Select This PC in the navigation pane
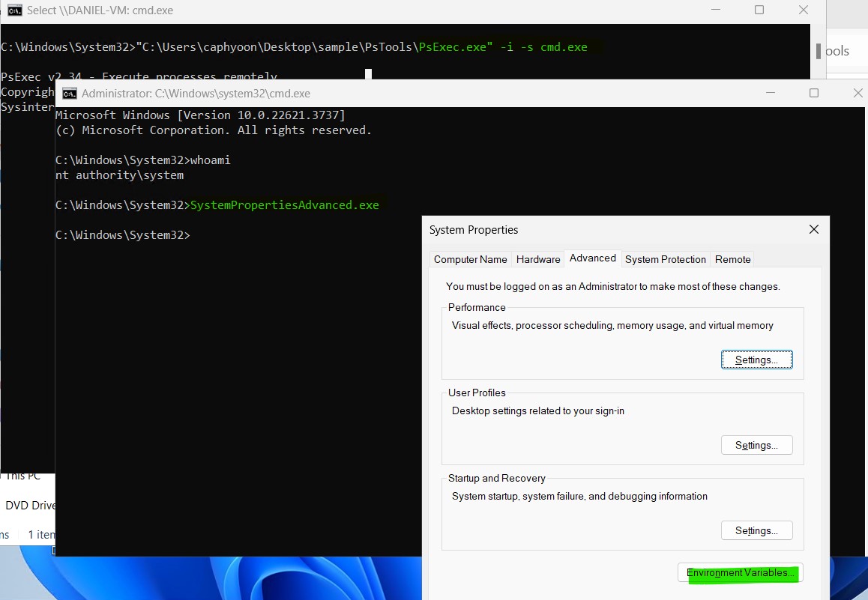Viewport: 868px width, 600px height. (x=24, y=476)
